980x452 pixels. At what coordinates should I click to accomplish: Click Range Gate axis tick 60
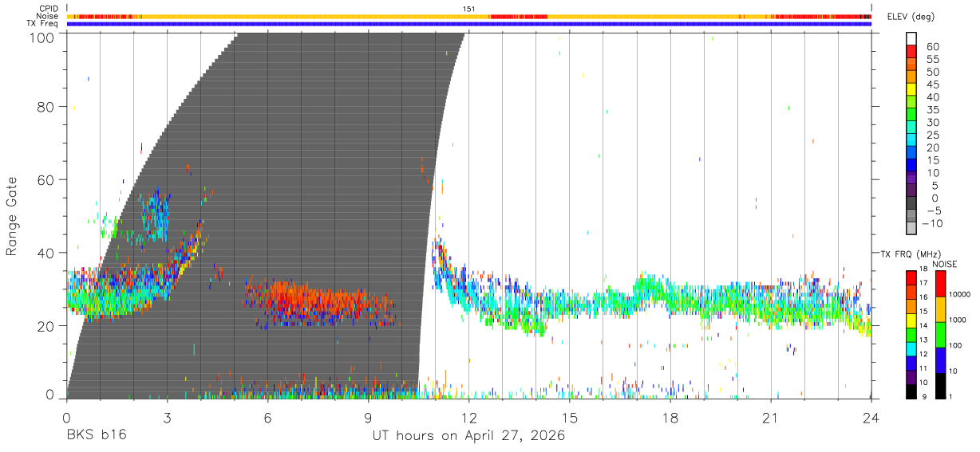46,179
